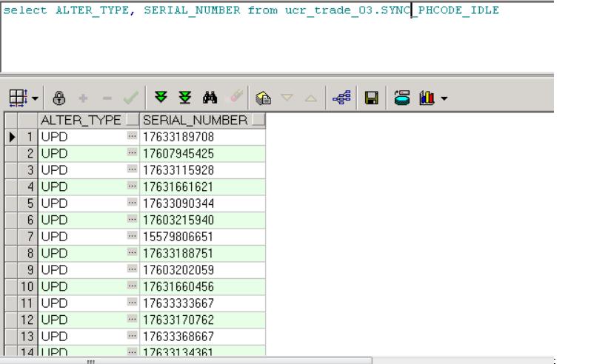The height and width of the screenshot is (364, 608).
Task: Toggle the edit data lock icon
Action: 59,98
